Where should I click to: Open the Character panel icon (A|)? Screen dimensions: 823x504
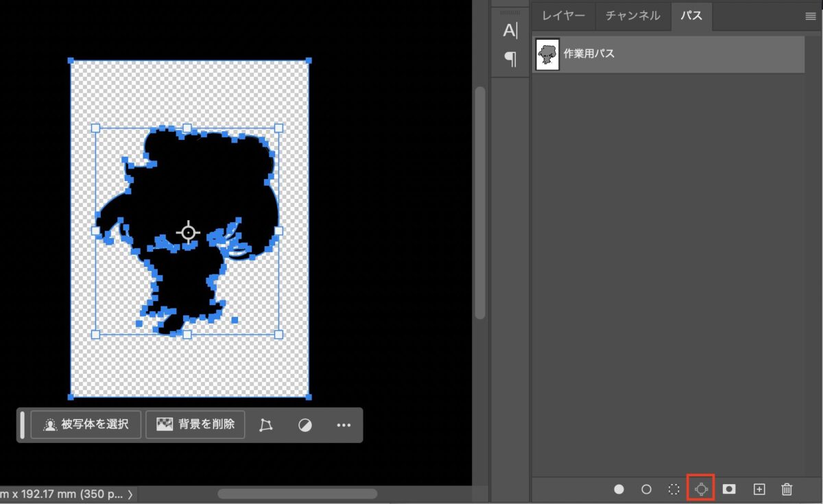tap(510, 30)
